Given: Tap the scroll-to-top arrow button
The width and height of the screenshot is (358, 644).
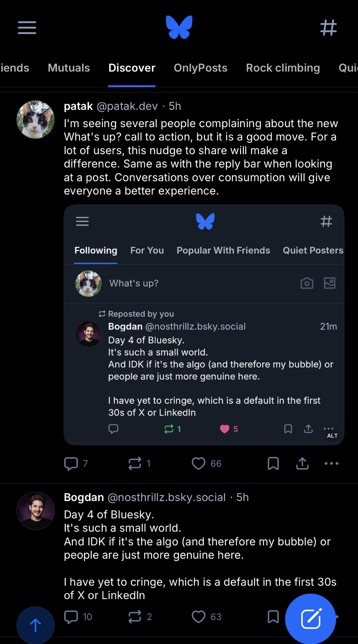Looking at the screenshot, I should coord(35,625).
